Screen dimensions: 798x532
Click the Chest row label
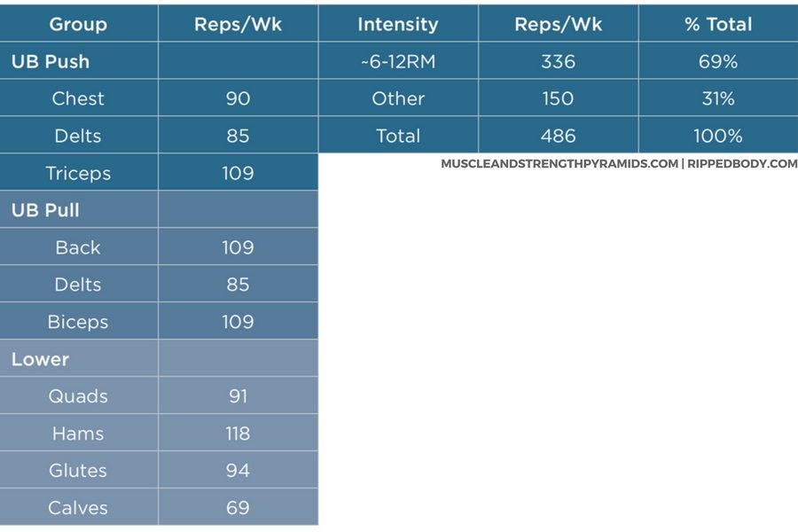pos(78,98)
